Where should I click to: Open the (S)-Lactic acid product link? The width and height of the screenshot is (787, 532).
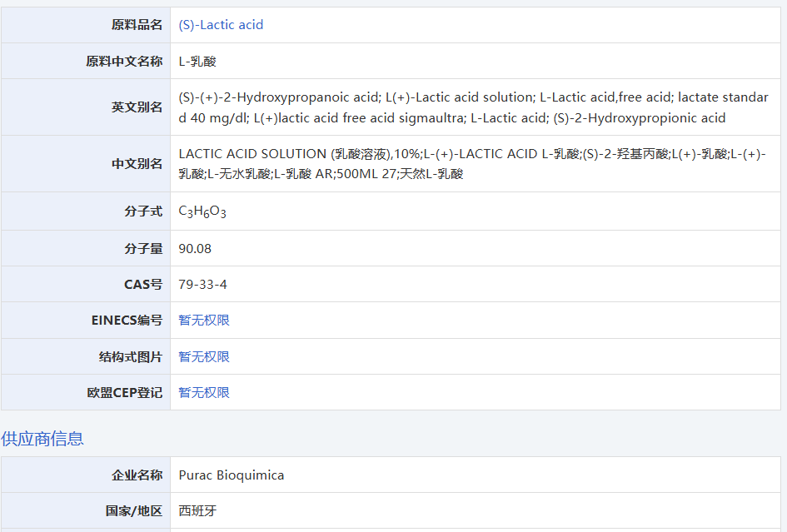[220, 24]
